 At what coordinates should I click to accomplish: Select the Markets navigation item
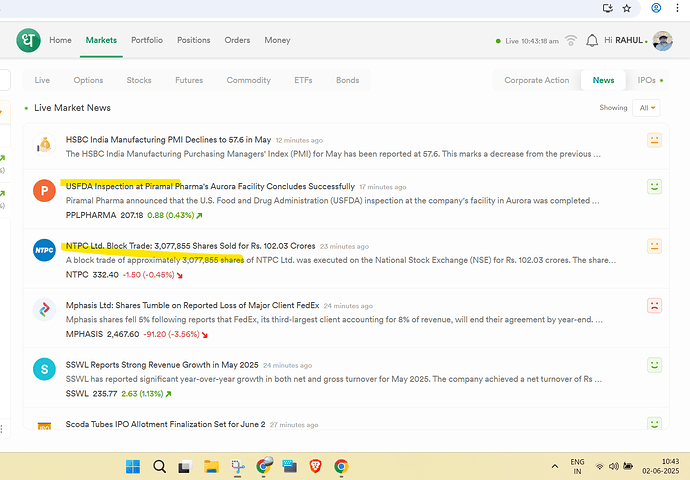click(x=101, y=40)
